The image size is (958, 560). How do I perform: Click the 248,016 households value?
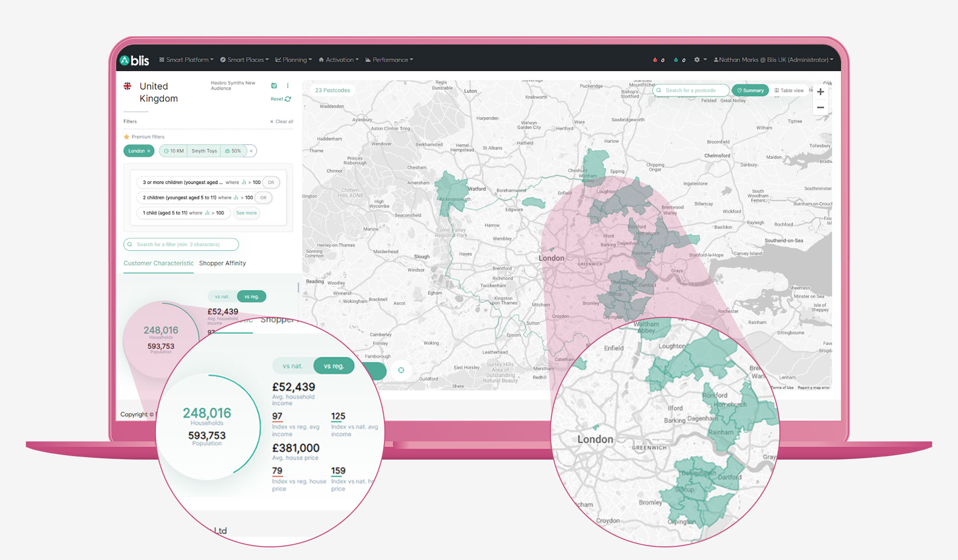coord(160,330)
